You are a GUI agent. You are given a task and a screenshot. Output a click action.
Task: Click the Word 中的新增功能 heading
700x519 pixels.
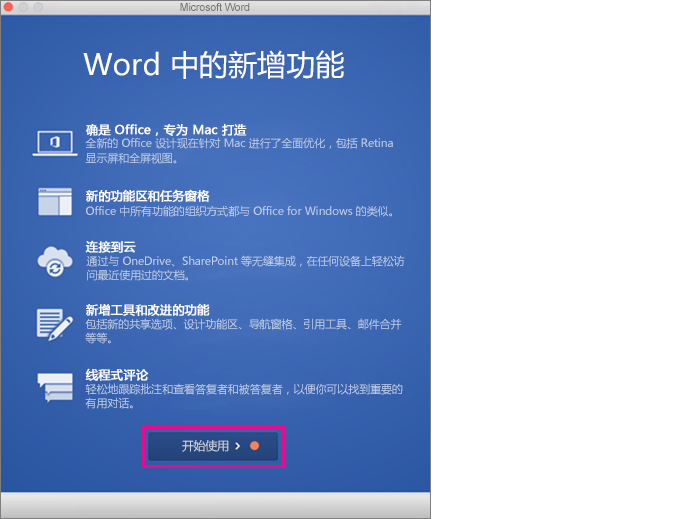(214, 65)
